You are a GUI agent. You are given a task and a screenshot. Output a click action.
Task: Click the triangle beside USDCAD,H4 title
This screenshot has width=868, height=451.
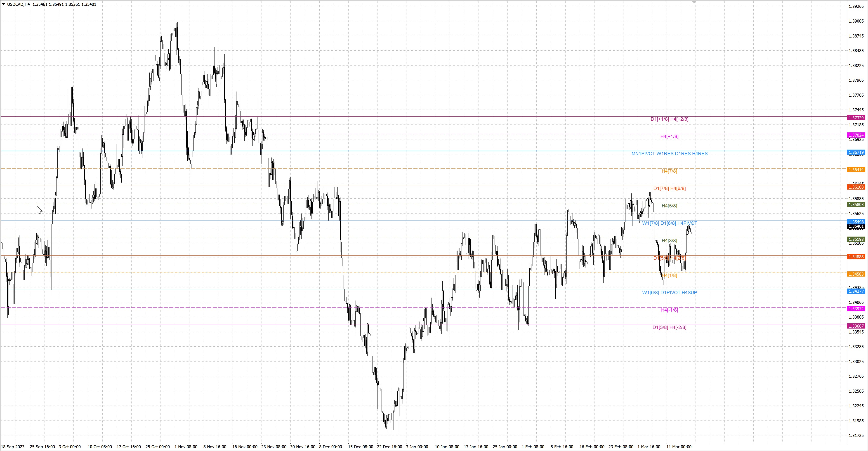click(x=3, y=4)
